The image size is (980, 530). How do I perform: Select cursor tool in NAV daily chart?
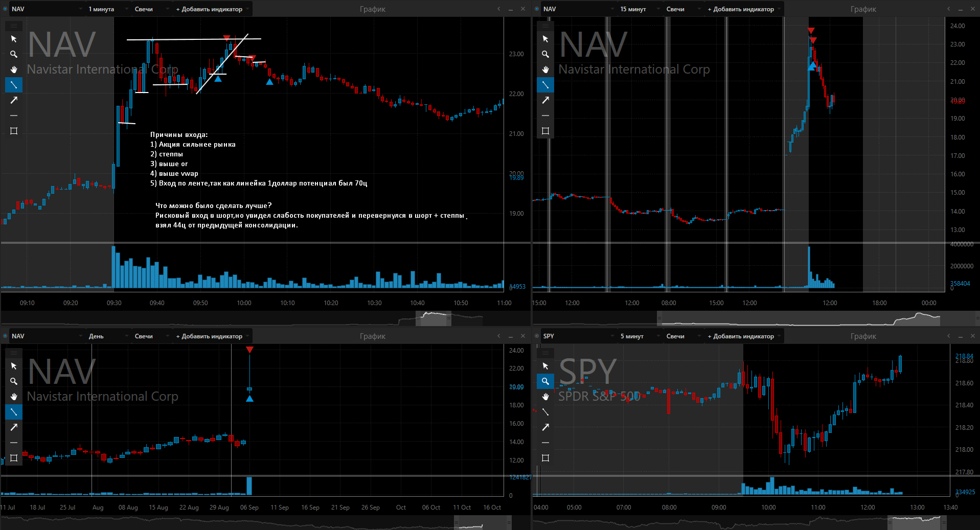tap(14, 366)
